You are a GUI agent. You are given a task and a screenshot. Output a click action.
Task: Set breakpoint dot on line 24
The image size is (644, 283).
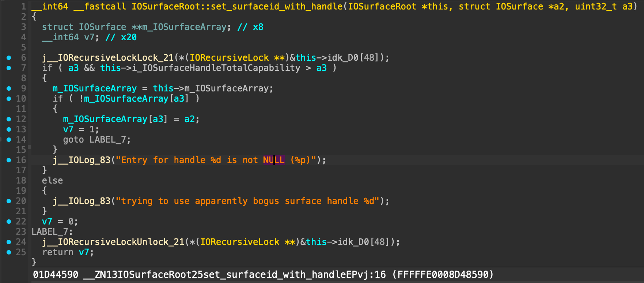click(x=9, y=242)
